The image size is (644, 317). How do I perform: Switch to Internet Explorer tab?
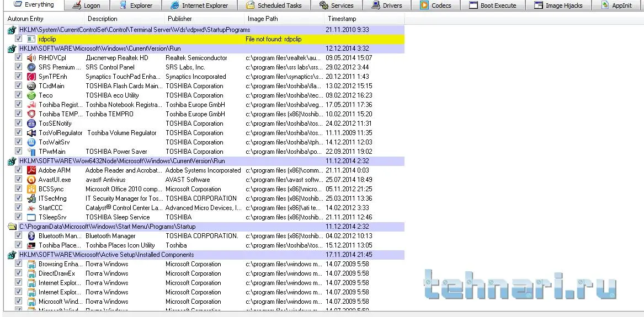click(200, 6)
